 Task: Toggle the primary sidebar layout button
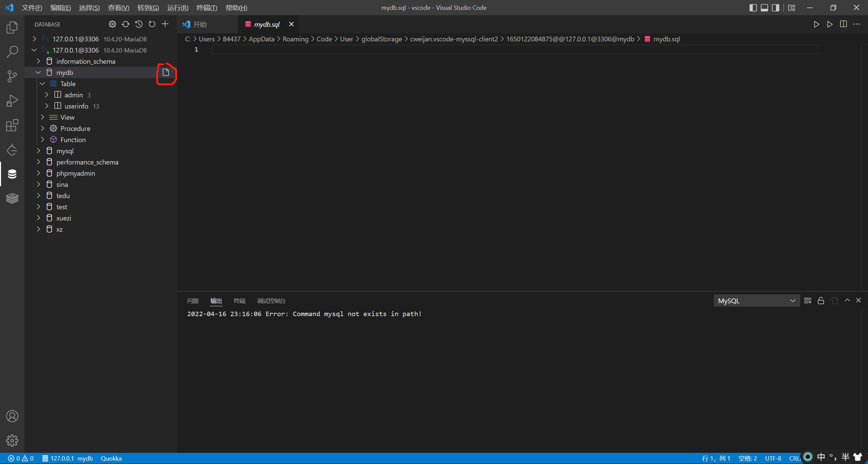pyautogui.click(x=753, y=8)
